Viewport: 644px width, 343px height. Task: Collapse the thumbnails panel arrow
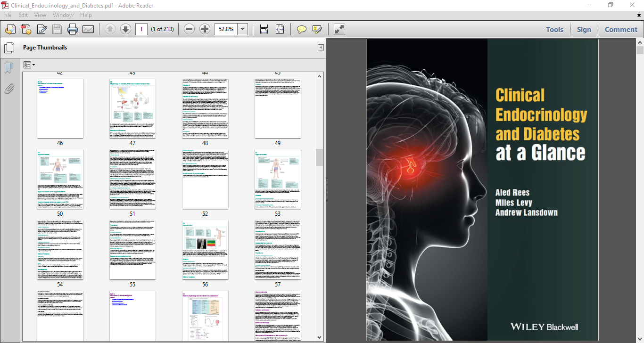point(321,48)
